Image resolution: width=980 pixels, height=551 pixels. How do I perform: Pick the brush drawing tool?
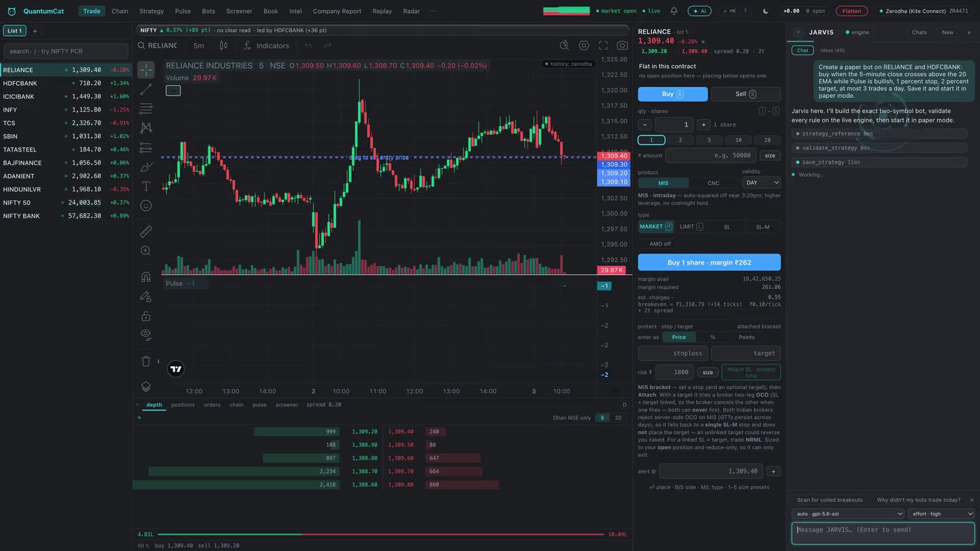pos(146,167)
